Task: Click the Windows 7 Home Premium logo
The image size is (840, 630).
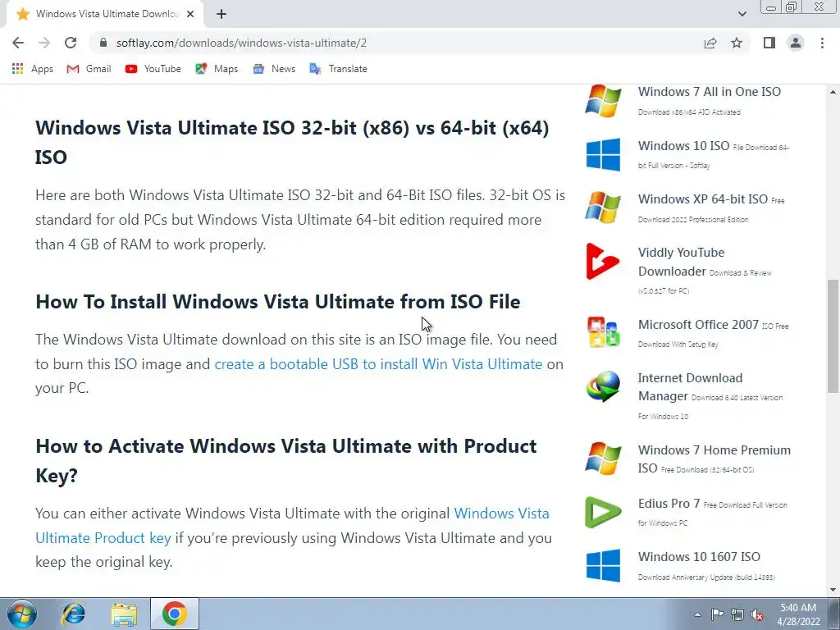Action: tap(603, 459)
